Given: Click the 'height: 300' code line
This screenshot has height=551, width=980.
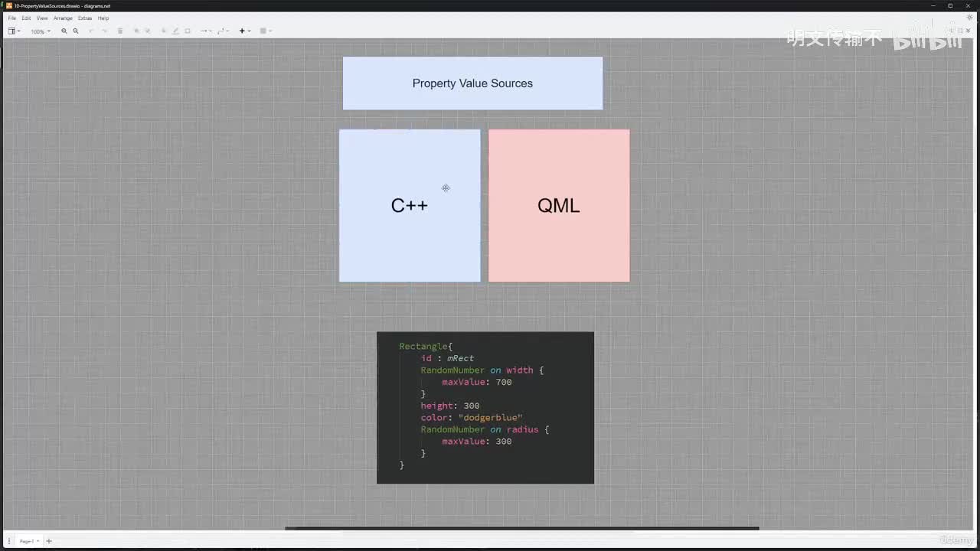Looking at the screenshot, I should (x=450, y=406).
